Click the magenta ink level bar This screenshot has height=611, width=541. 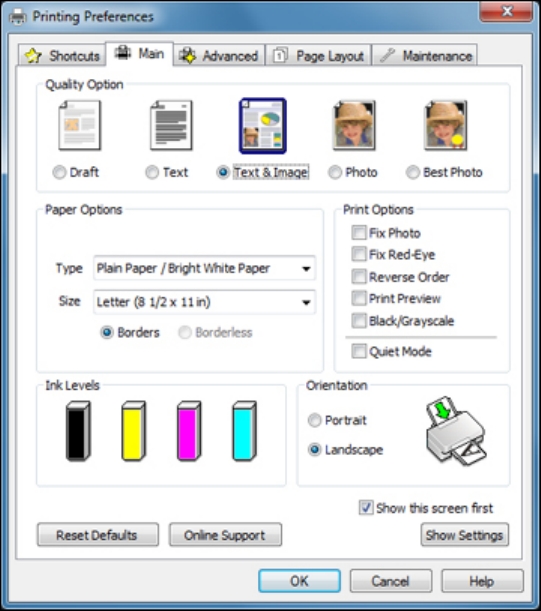point(189,431)
